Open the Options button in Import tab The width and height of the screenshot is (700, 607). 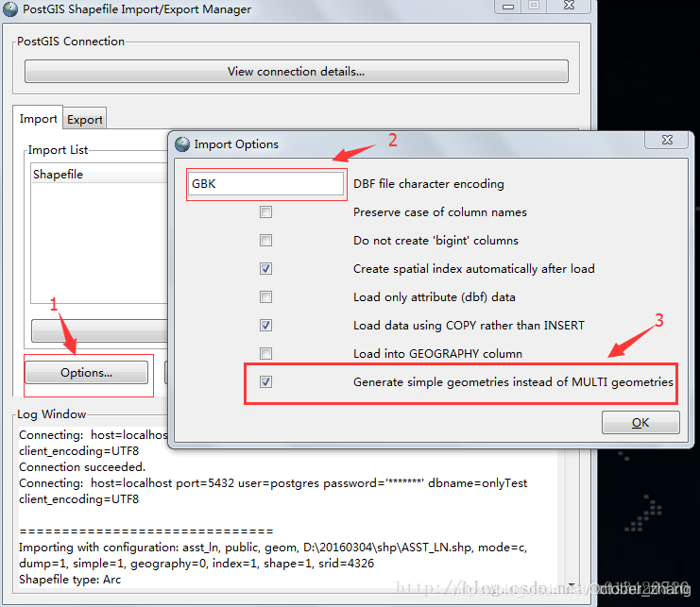pyautogui.click(x=87, y=372)
